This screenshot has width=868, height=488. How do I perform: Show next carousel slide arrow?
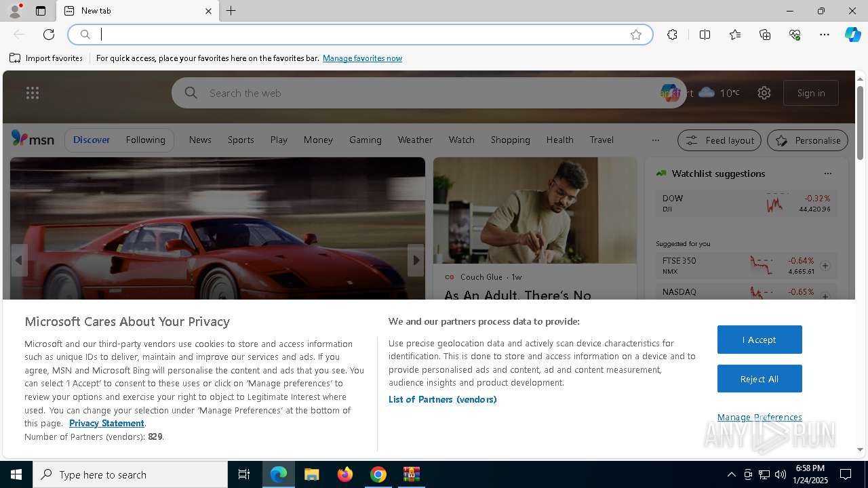point(416,260)
